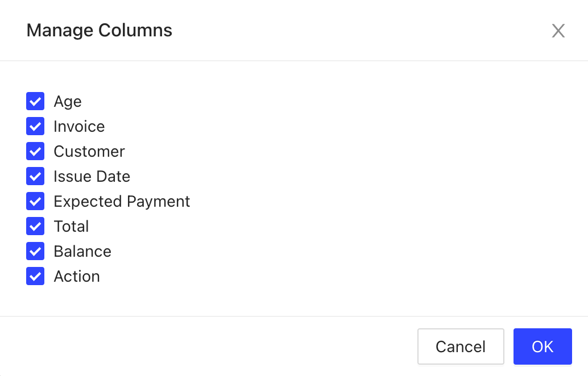Hide the Total column via its checkbox
The width and height of the screenshot is (588, 376).
coord(35,227)
